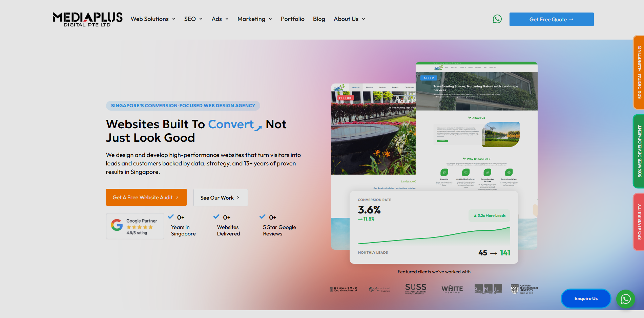Click checkmark icon beside Websites Delivered
Image resolution: width=644 pixels, height=318 pixels.
point(216,217)
